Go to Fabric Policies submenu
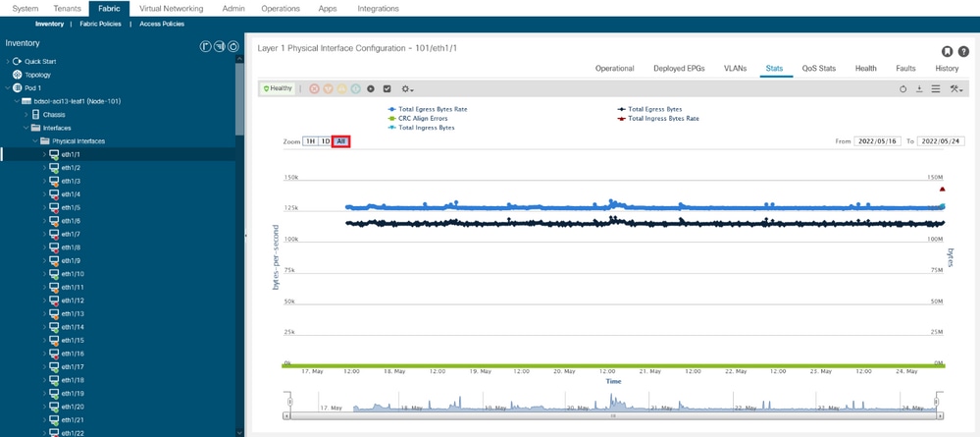 pos(101,24)
